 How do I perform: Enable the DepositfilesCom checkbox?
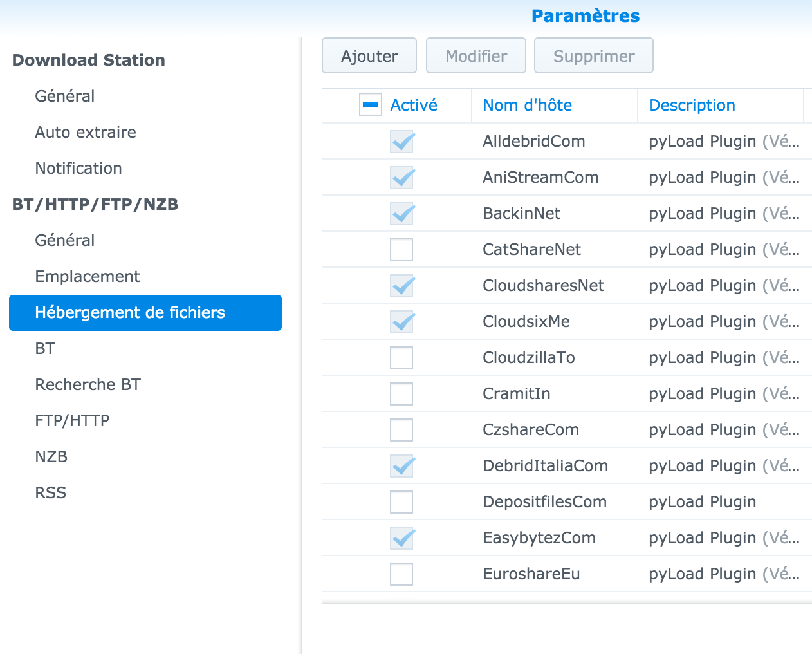coord(401,502)
